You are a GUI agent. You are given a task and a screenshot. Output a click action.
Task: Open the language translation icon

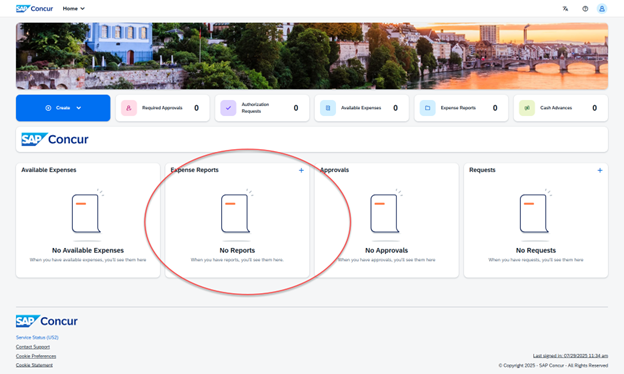tap(565, 8)
